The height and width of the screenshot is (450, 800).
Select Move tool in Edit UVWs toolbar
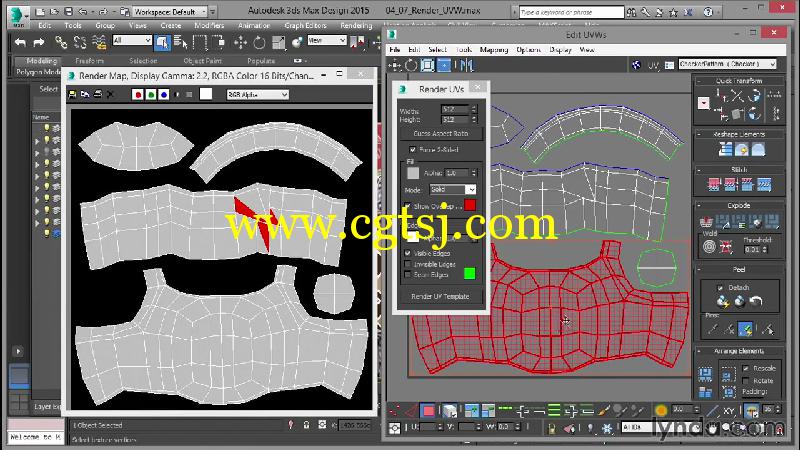click(x=395, y=65)
